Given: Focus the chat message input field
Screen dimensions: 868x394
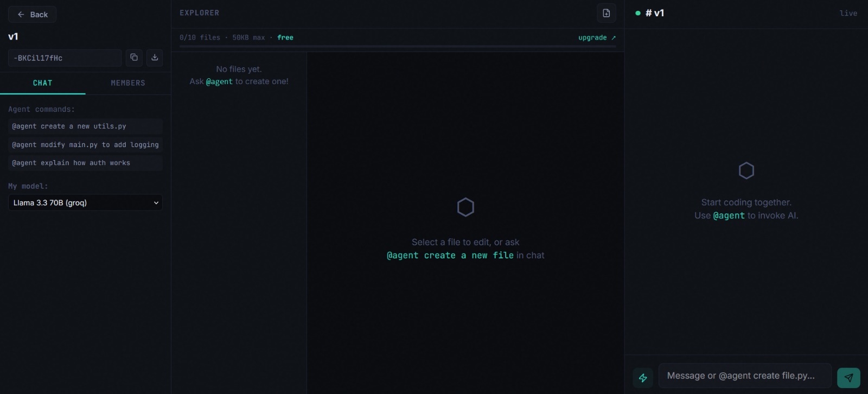Looking at the screenshot, I should (x=745, y=376).
